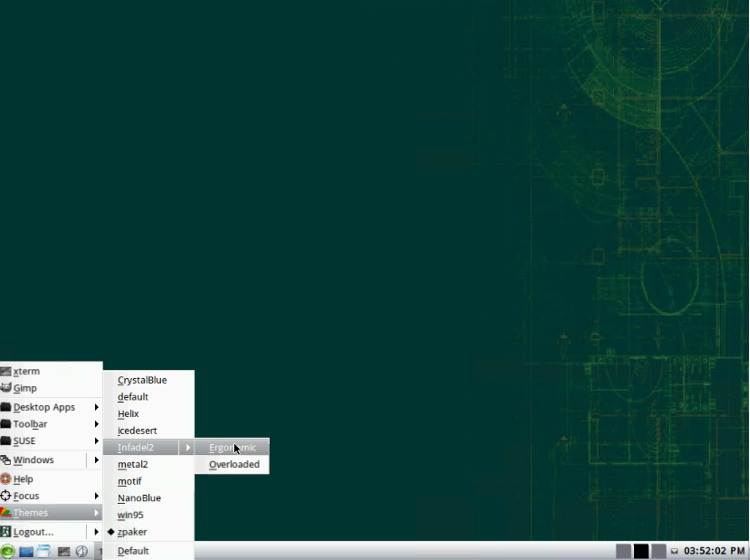Viewport: 750px width, 560px height.
Task: Select the motif theme
Action: pyautogui.click(x=149, y=481)
